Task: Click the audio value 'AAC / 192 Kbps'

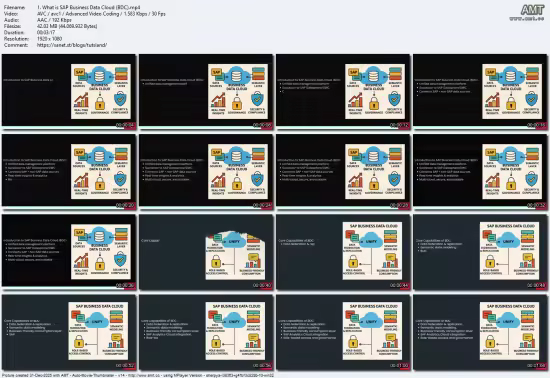Action: click(x=54, y=20)
